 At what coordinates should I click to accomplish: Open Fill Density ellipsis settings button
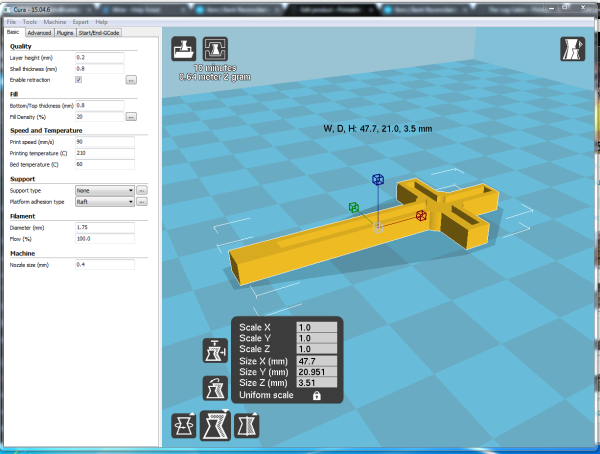(130, 116)
